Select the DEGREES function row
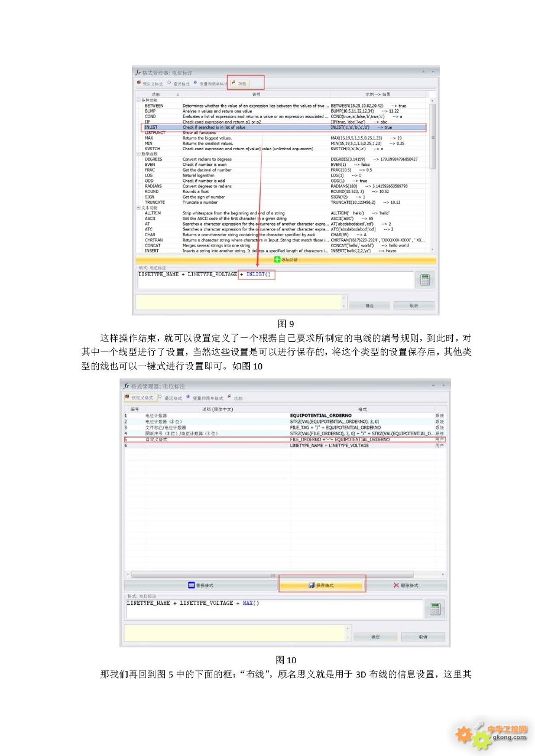The height and width of the screenshot is (756, 535). tap(285, 159)
